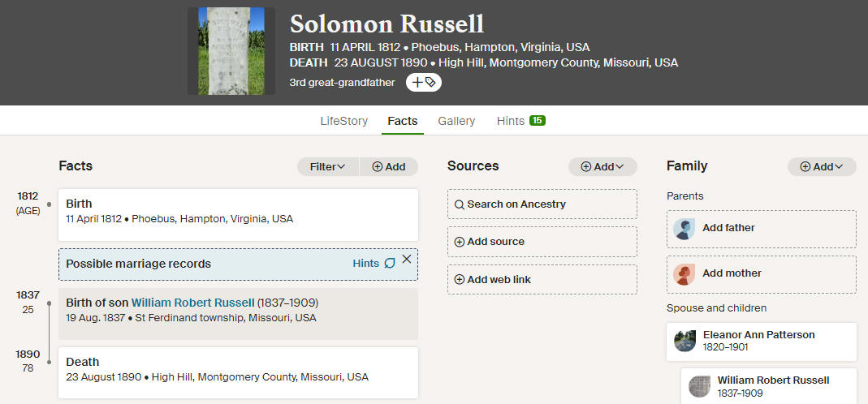Click the add tag icon button
This screenshot has width=868, height=404.
(424, 83)
